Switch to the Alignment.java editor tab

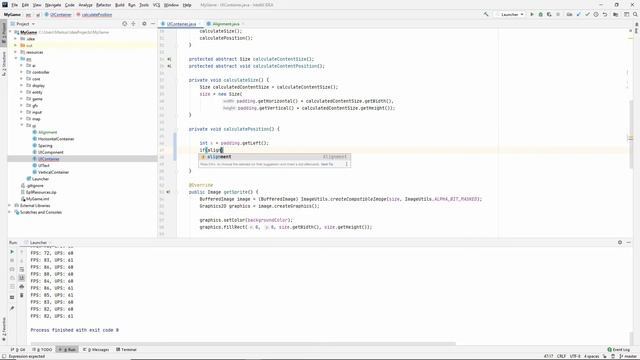pyautogui.click(x=225, y=24)
